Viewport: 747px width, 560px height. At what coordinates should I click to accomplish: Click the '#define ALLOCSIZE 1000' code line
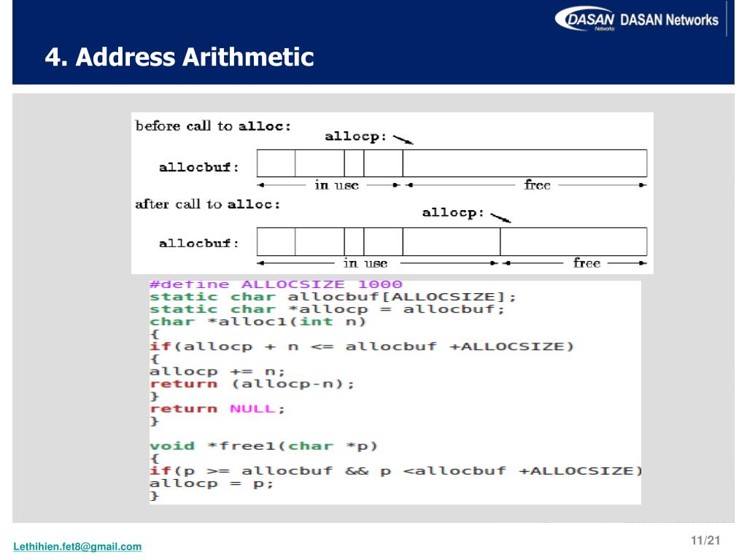point(276,284)
